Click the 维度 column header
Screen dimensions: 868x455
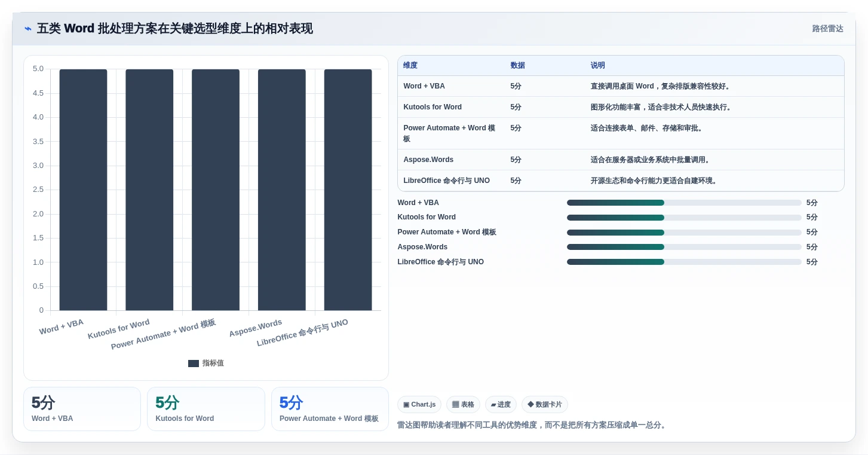coord(410,65)
